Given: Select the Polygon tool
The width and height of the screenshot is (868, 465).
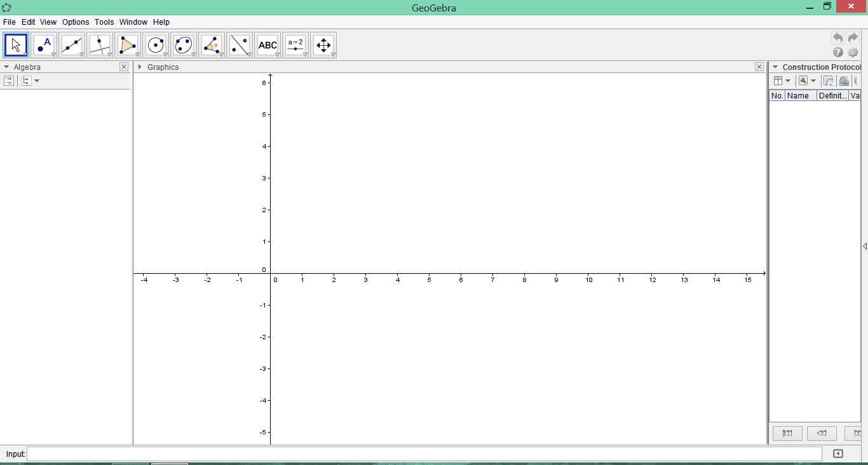Looking at the screenshot, I should click(128, 45).
